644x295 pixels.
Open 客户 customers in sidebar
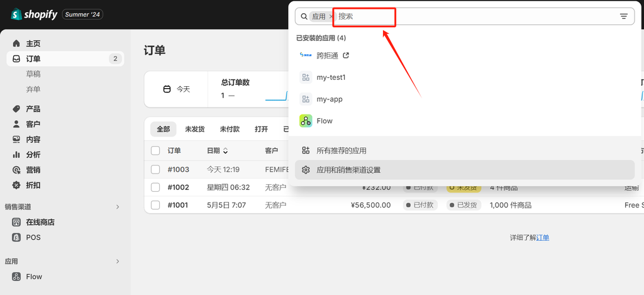click(x=33, y=124)
